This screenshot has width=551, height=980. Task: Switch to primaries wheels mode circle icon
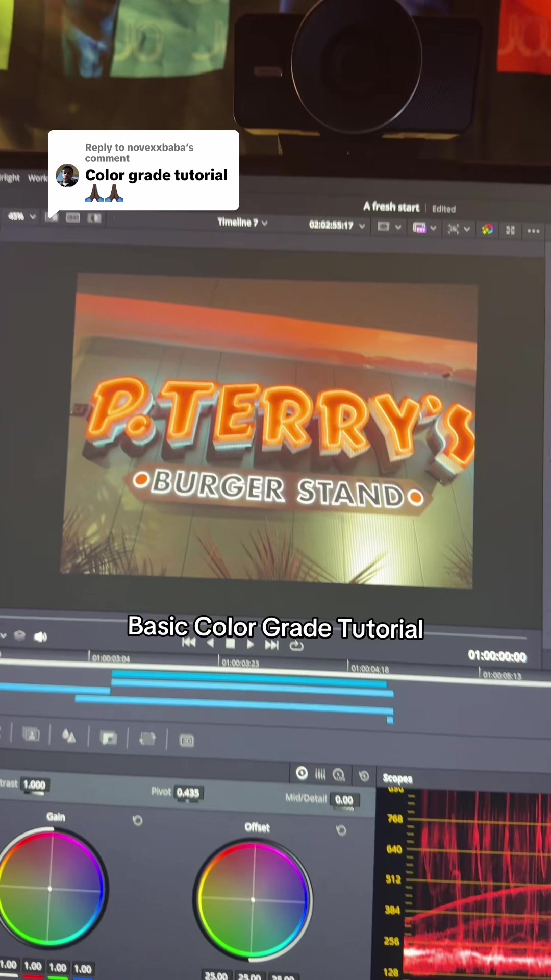click(x=302, y=773)
